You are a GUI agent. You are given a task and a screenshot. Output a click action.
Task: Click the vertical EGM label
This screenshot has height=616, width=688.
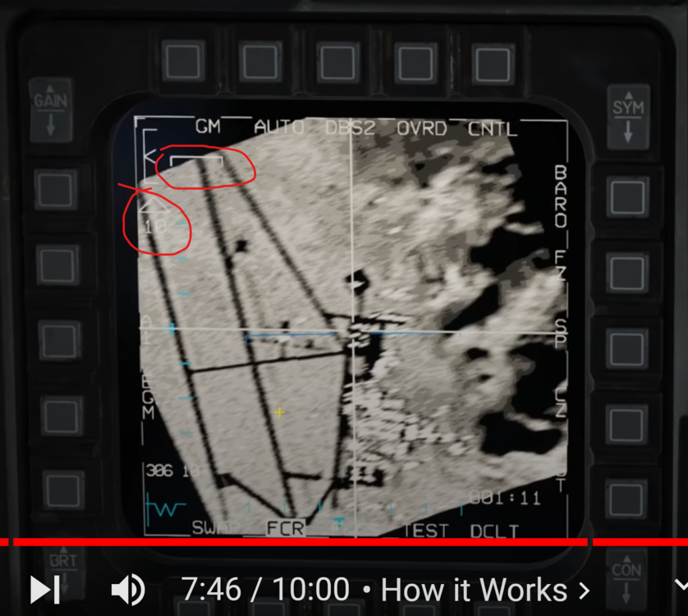(148, 398)
